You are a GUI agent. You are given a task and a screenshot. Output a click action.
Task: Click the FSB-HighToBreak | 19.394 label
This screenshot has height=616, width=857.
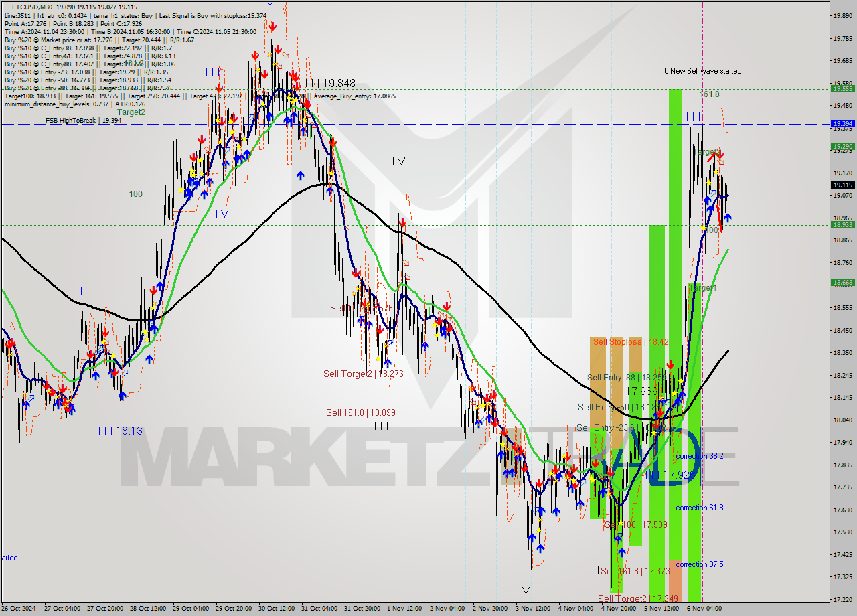click(x=83, y=121)
